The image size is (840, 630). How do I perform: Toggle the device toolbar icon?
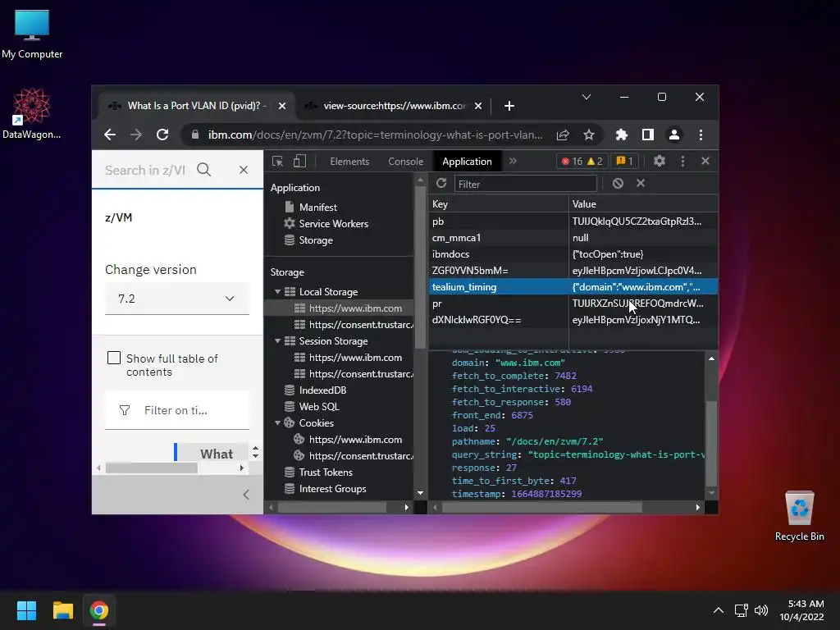(299, 162)
